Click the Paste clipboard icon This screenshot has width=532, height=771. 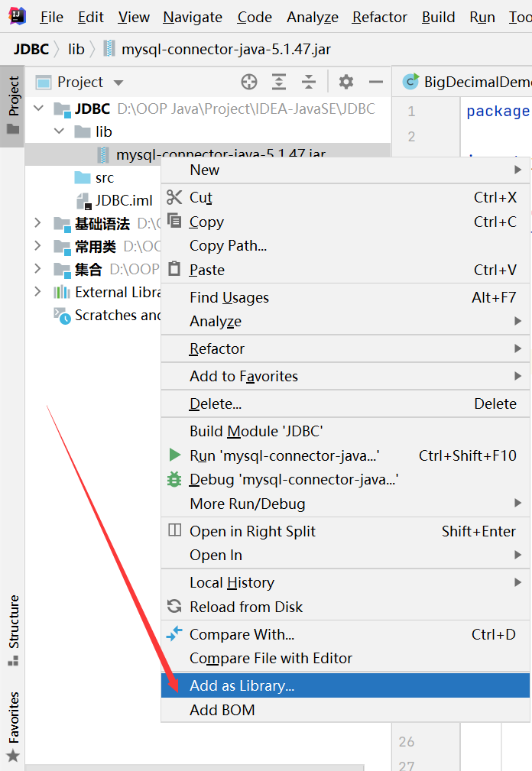(x=174, y=269)
